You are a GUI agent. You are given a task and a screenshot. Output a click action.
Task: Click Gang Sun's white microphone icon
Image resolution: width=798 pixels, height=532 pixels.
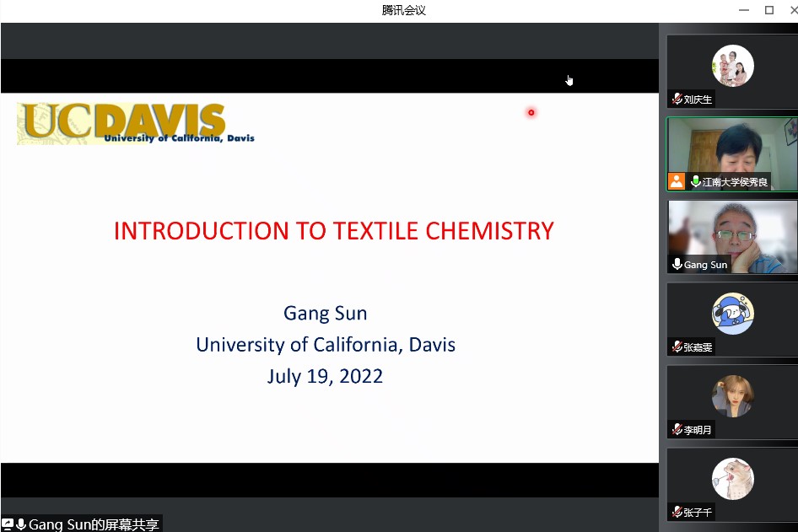677,264
